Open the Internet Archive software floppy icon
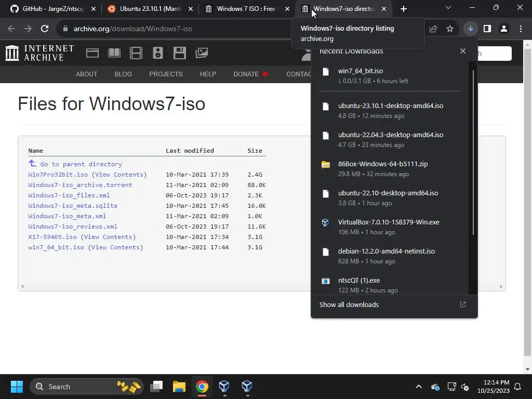The image size is (532, 399). [179, 53]
